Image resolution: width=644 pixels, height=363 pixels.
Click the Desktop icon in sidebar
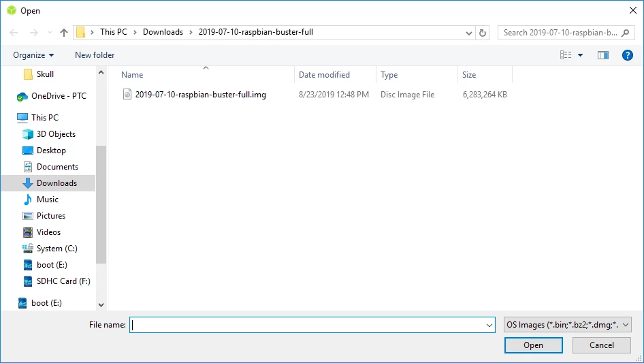pyautogui.click(x=27, y=151)
